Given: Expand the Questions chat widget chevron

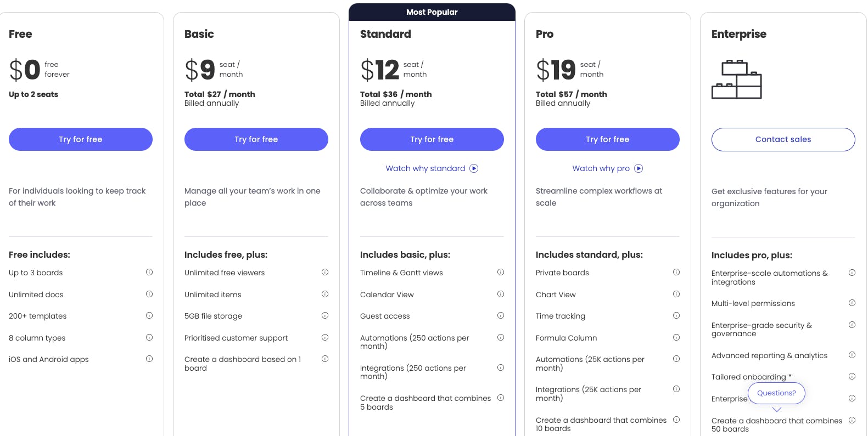Looking at the screenshot, I should click(x=776, y=409).
